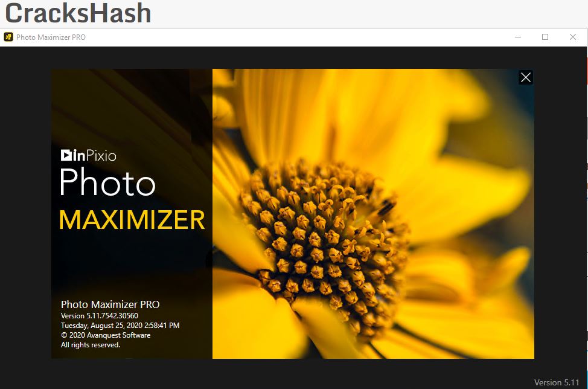The height and width of the screenshot is (389, 588).
Task: Click the inPixio play-arrow logo icon
Action: click(x=66, y=155)
